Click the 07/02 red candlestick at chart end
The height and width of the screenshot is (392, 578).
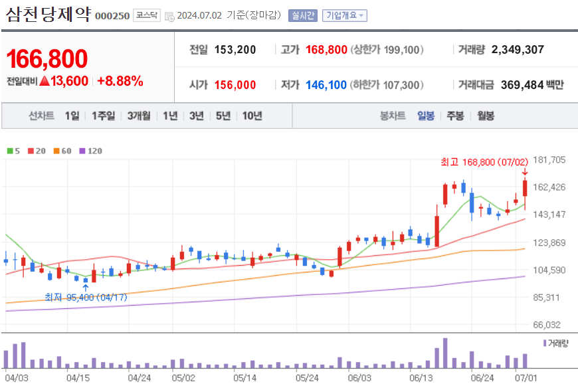(525, 189)
